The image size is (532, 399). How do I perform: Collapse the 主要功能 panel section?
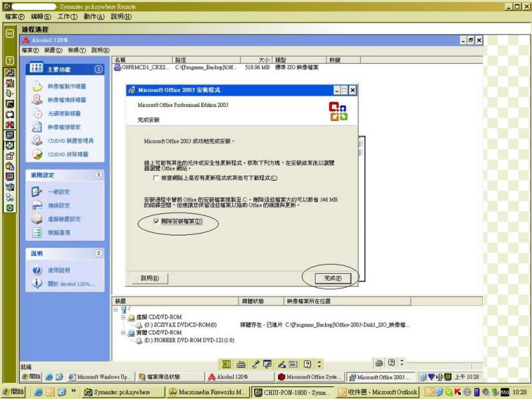point(98,69)
